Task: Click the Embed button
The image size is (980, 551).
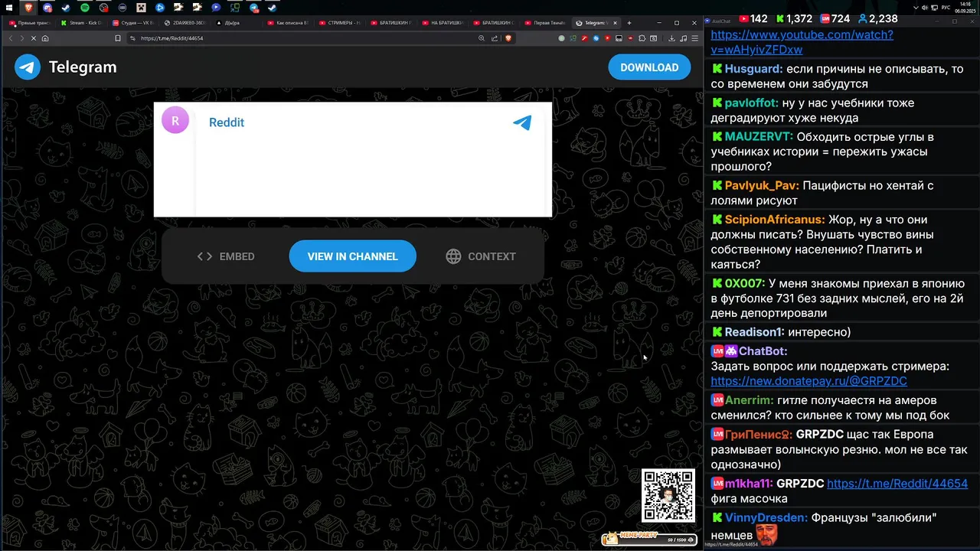Action: click(x=226, y=256)
